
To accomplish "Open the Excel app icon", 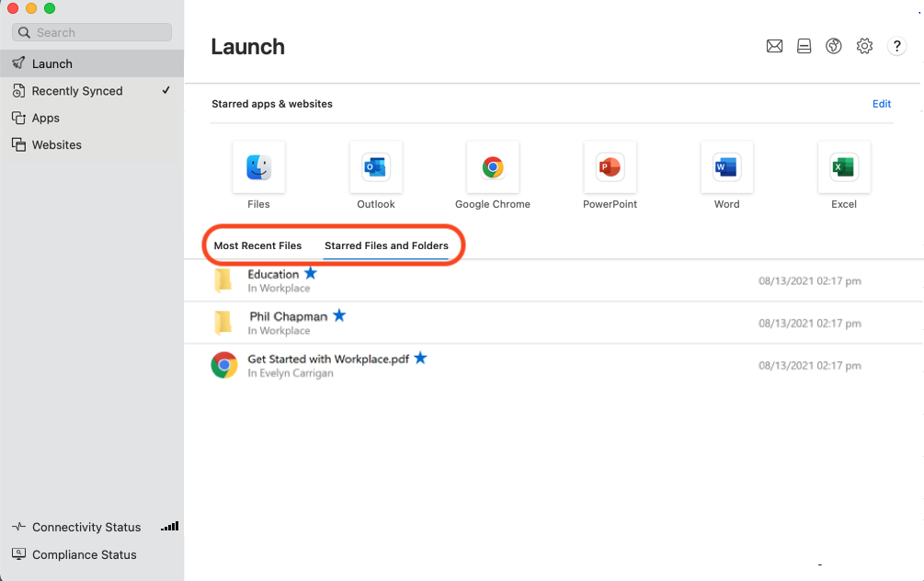I will tap(844, 166).
